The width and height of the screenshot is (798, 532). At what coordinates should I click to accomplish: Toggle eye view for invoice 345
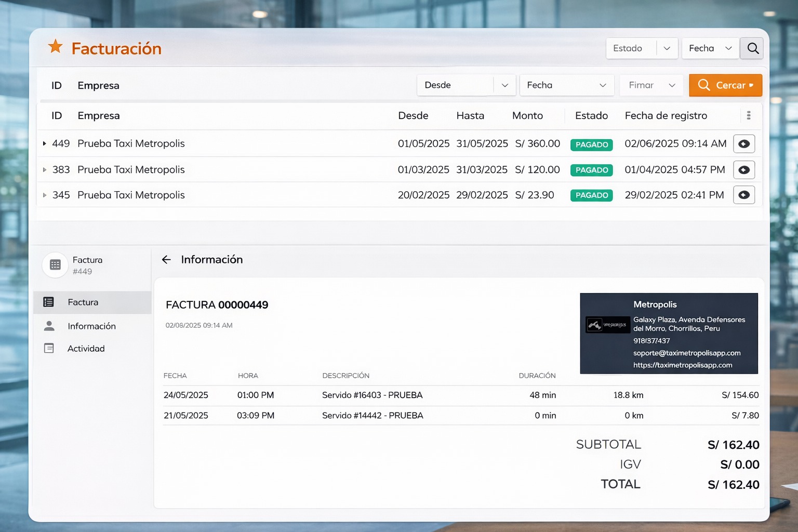(743, 195)
